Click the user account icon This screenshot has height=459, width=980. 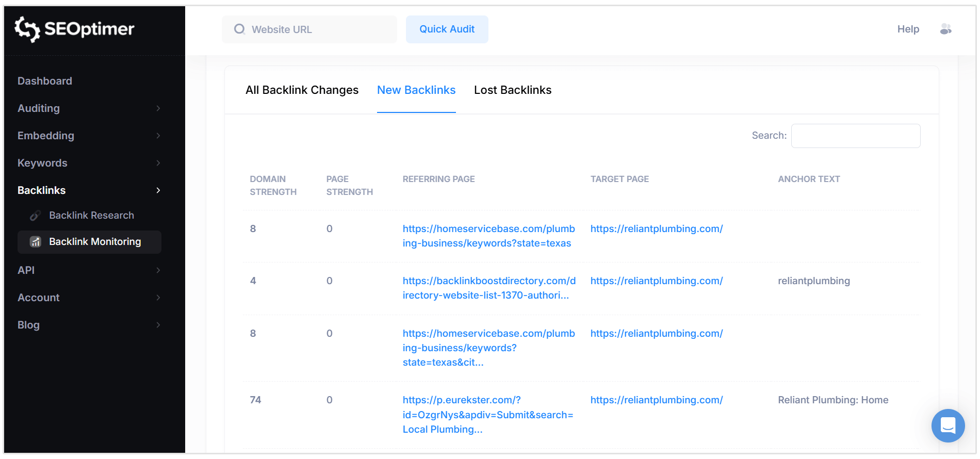coord(945,29)
